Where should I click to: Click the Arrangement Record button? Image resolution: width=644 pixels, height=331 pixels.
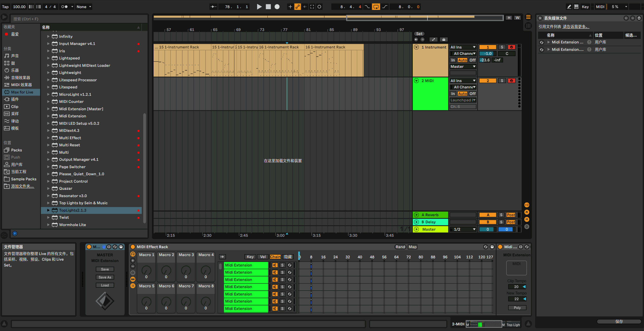tap(277, 7)
